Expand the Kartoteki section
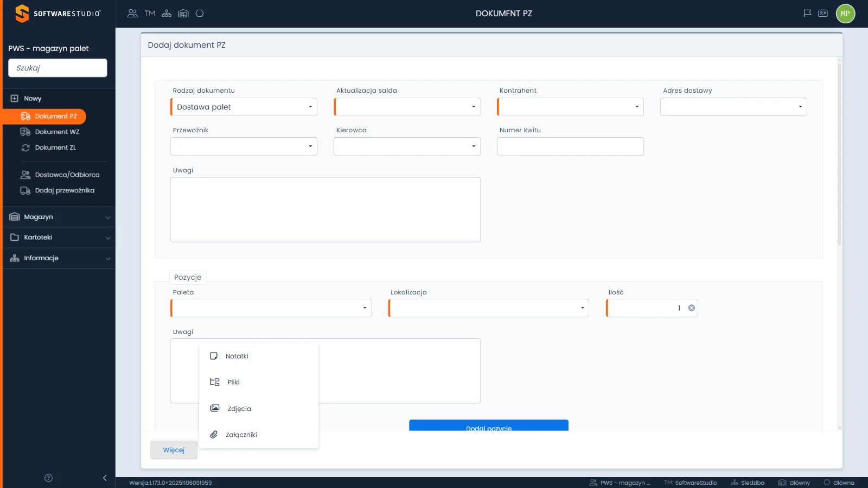Screen dimensions: 868x488 click(x=60, y=237)
